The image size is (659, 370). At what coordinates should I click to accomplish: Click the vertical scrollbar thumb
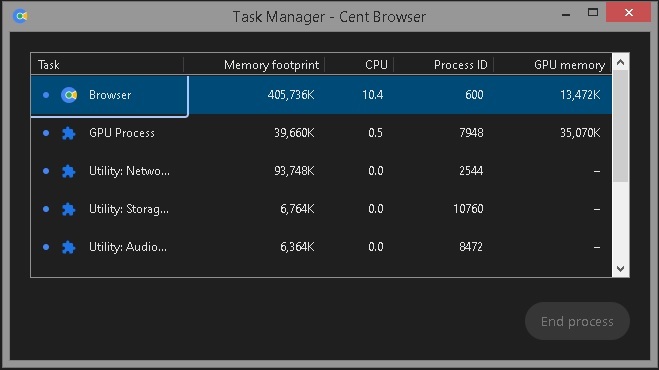621,126
